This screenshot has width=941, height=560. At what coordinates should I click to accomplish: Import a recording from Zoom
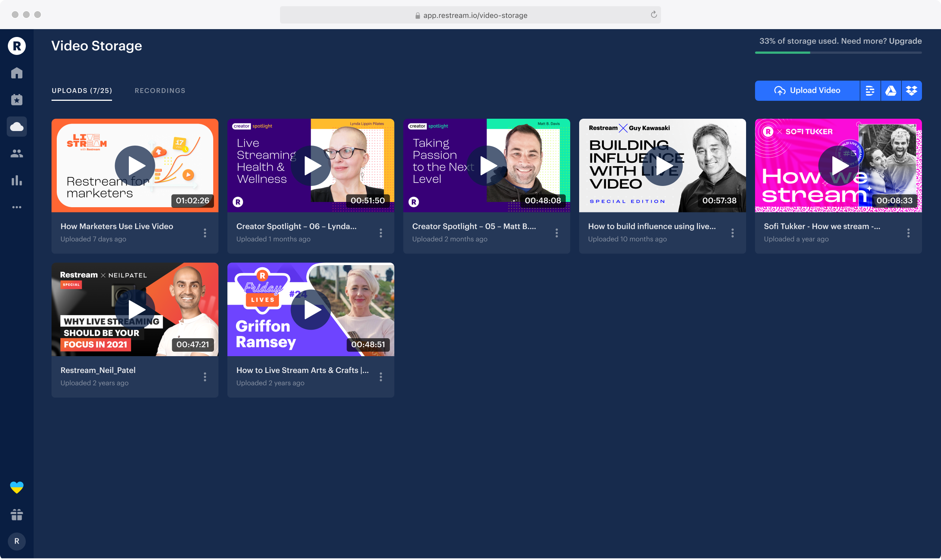[x=870, y=91]
